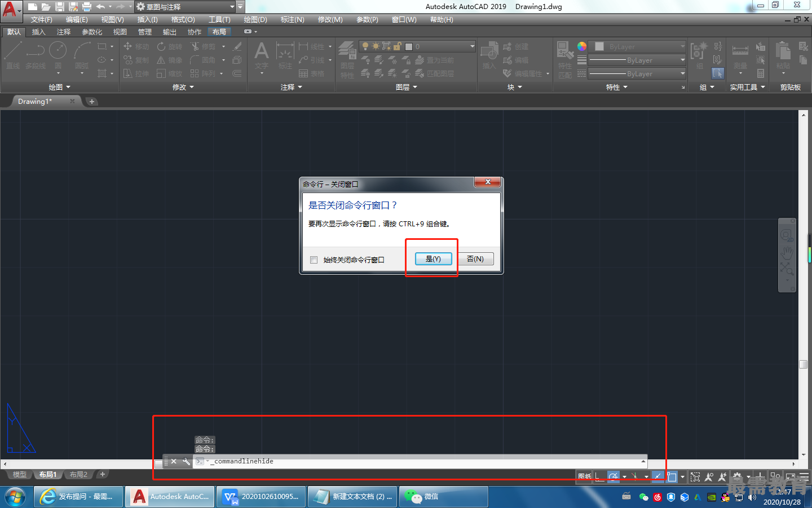812x508 pixels.
Task: Open the 微信 taskbar item
Action: (x=444, y=497)
